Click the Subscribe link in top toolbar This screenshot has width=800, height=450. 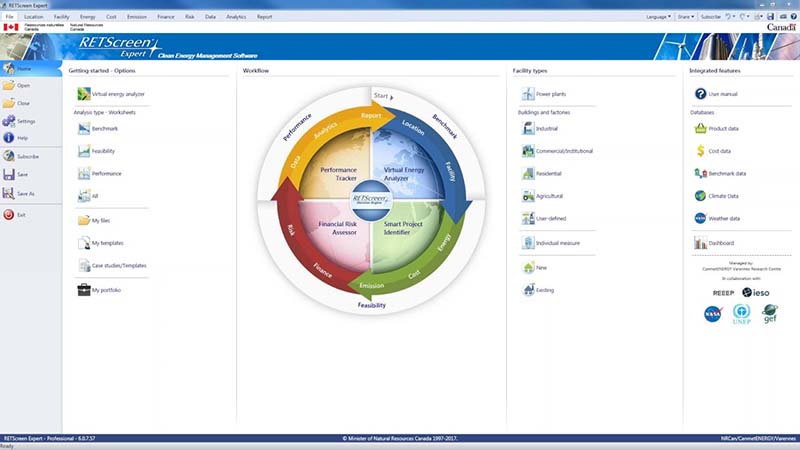pyautogui.click(x=711, y=17)
